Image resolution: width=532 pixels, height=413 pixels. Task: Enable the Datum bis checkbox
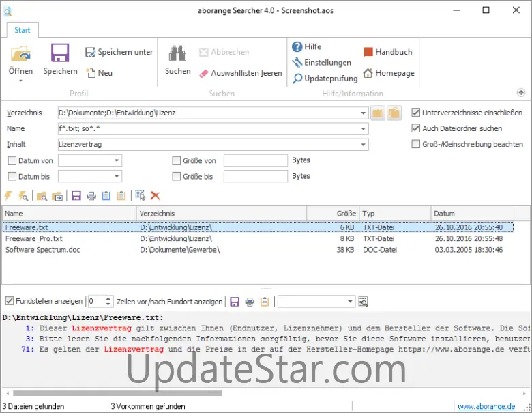tap(12, 176)
